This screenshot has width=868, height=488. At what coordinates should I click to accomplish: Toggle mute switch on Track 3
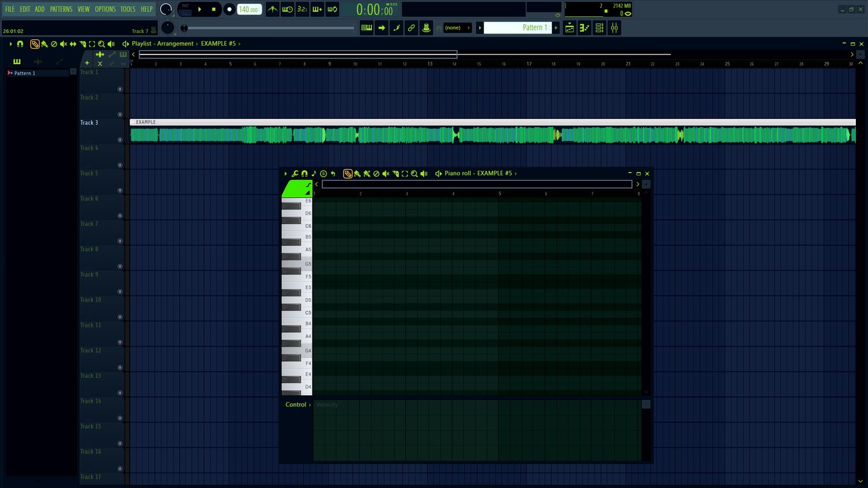pos(120,140)
